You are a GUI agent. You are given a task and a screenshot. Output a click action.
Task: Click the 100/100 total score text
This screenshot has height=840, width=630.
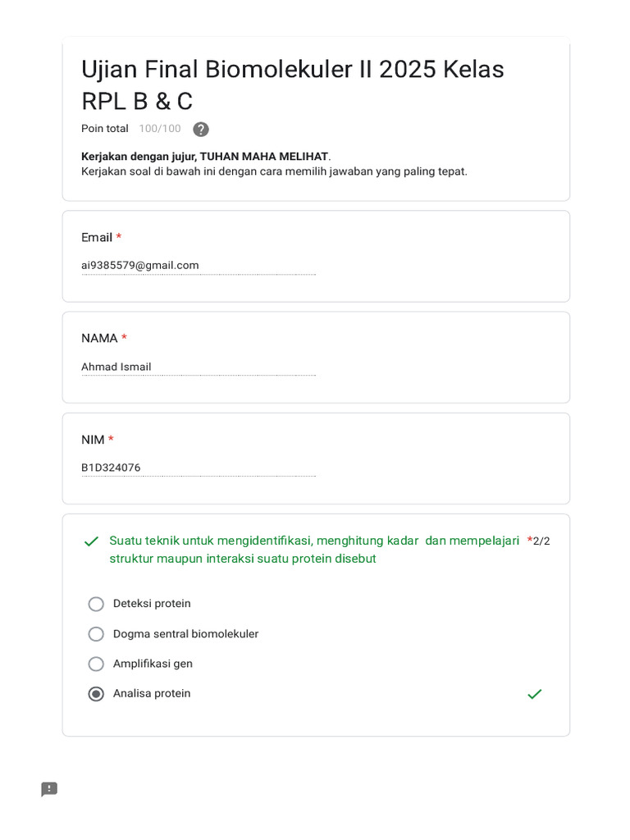tap(160, 129)
